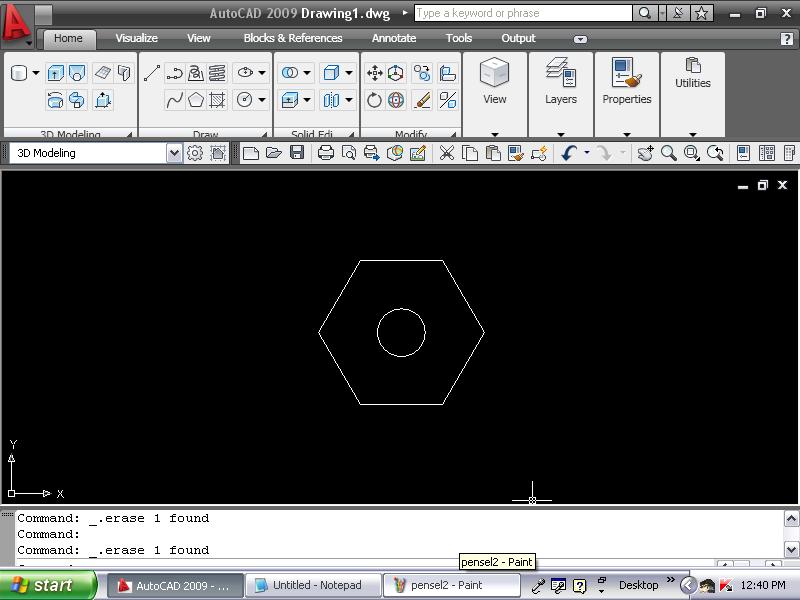
Task: Click the Sweep tool icon
Action: (77, 100)
